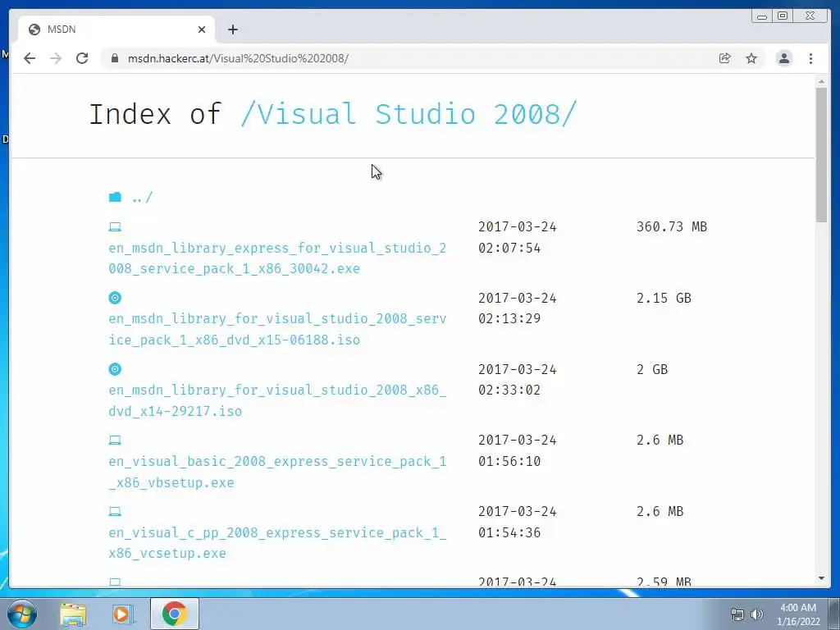Click the /Visual Studio 2008/ heading link

pyautogui.click(x=409, y=114)
